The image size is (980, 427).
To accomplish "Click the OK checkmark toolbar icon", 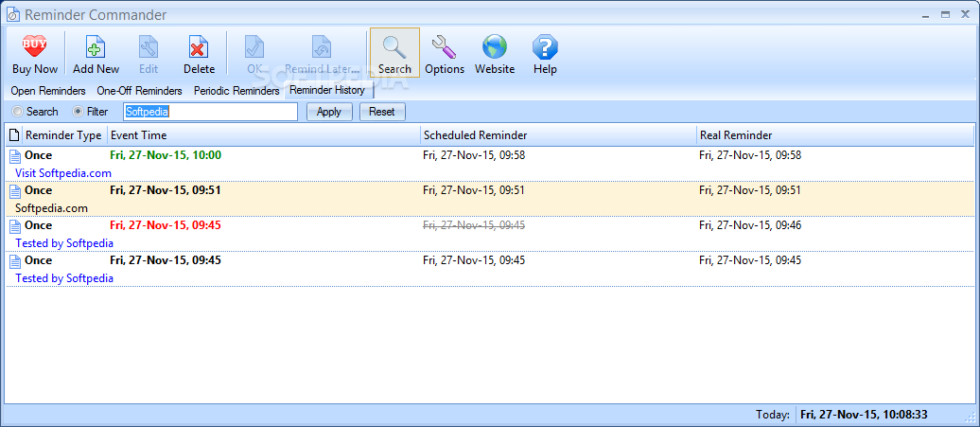I will tap(255, 47).
